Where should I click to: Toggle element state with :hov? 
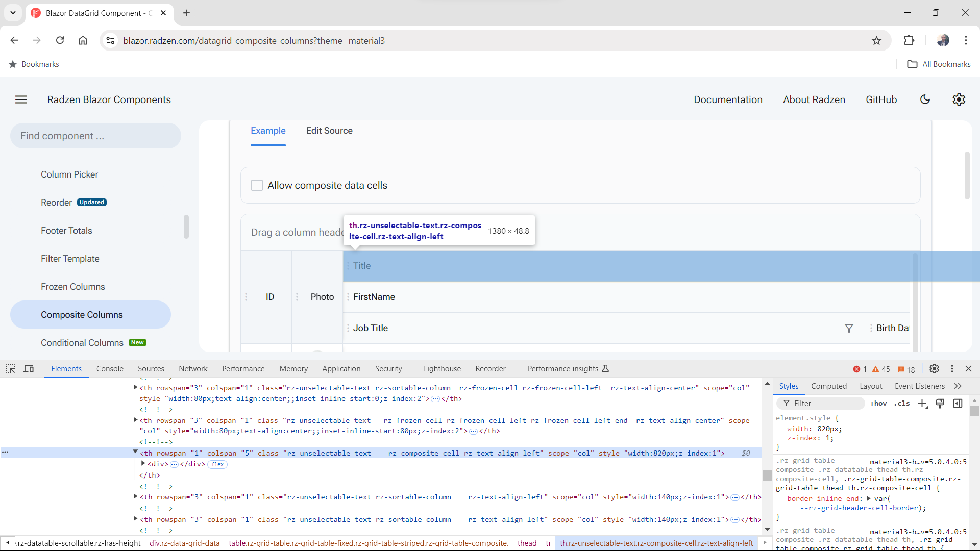[879, 403]
